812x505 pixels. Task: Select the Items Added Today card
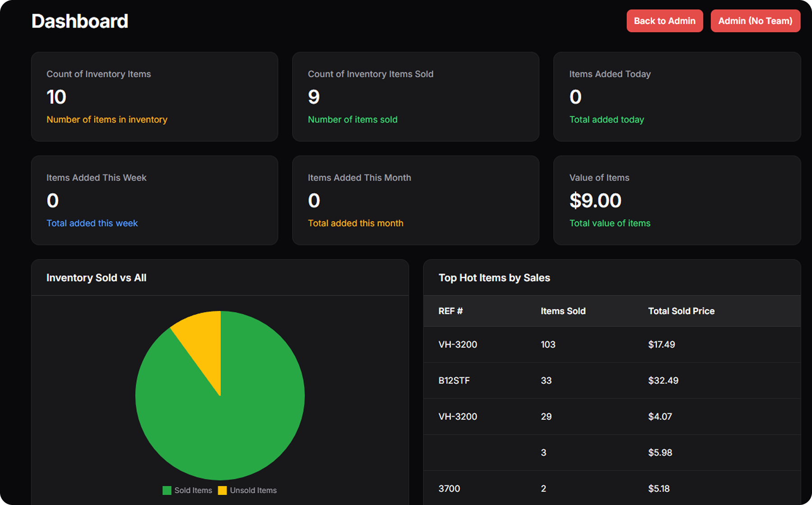[677, 96]
